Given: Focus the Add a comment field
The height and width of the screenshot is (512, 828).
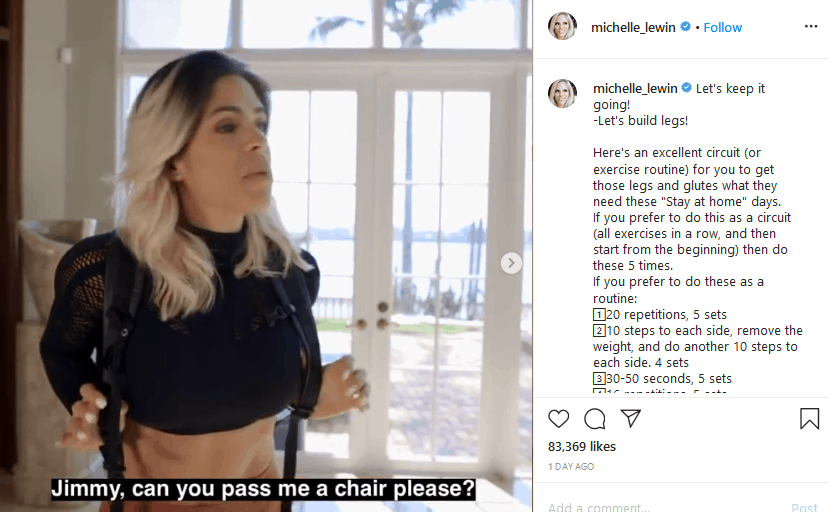Looking at the screenshot, I should tap(665, 507).
